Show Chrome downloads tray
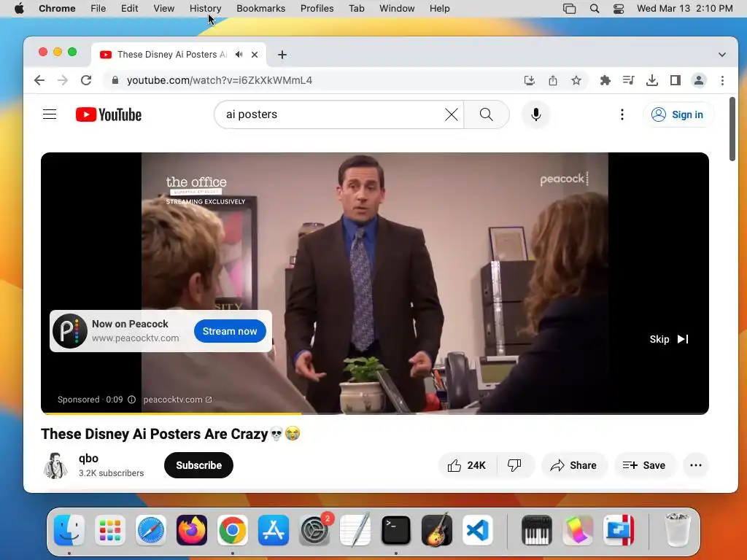This screenshot has width=747, height=560. click(651, 80)
